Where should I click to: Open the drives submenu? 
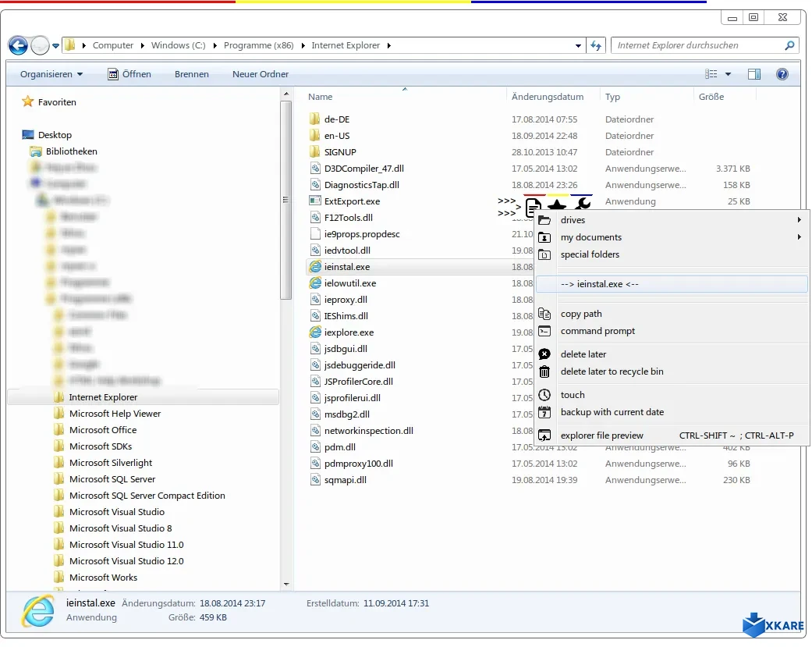(672, 220)
